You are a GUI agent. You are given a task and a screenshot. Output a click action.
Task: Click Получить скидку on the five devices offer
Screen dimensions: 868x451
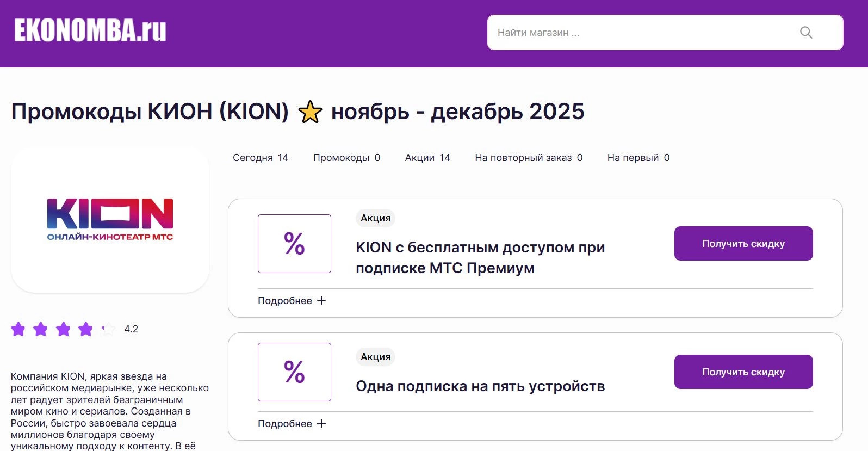pos(743,372)
